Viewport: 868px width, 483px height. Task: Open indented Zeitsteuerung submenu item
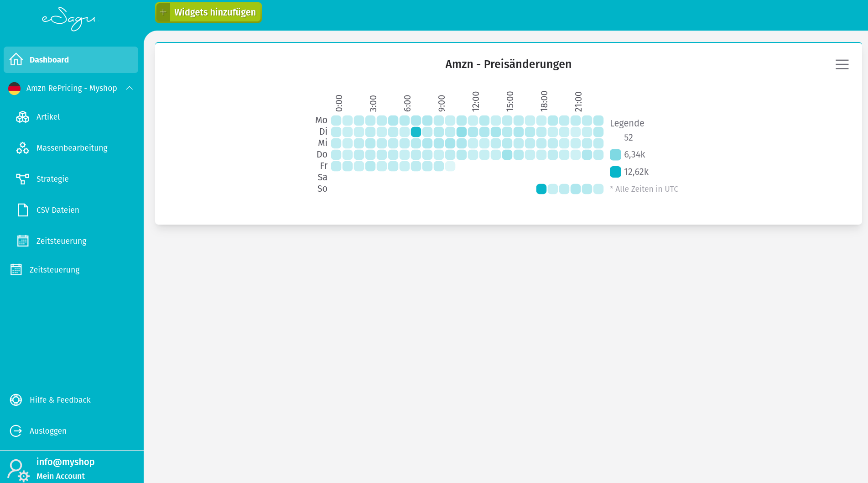(62, 241)
